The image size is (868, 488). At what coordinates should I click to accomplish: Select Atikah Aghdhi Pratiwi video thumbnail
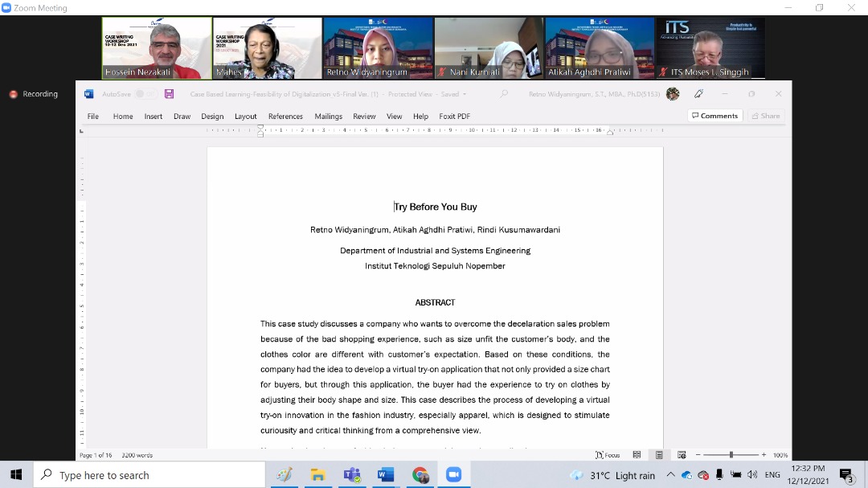[x=600, y=48]
